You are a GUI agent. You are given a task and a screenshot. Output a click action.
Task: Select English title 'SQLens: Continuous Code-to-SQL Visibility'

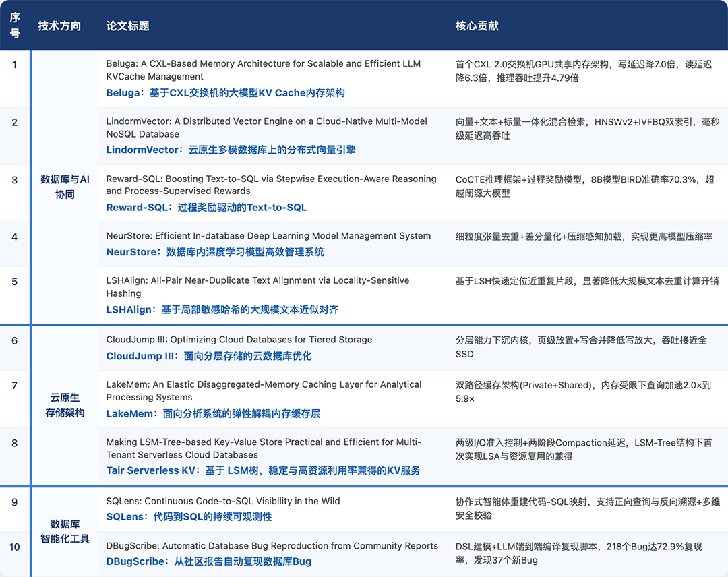coord(223,502)
